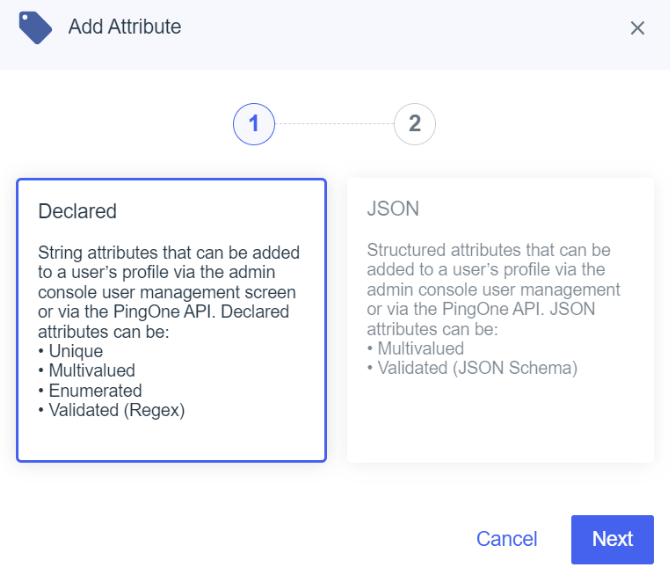
Task: Click the JSON card description paragraph
Action: click(x=493, y=289)
